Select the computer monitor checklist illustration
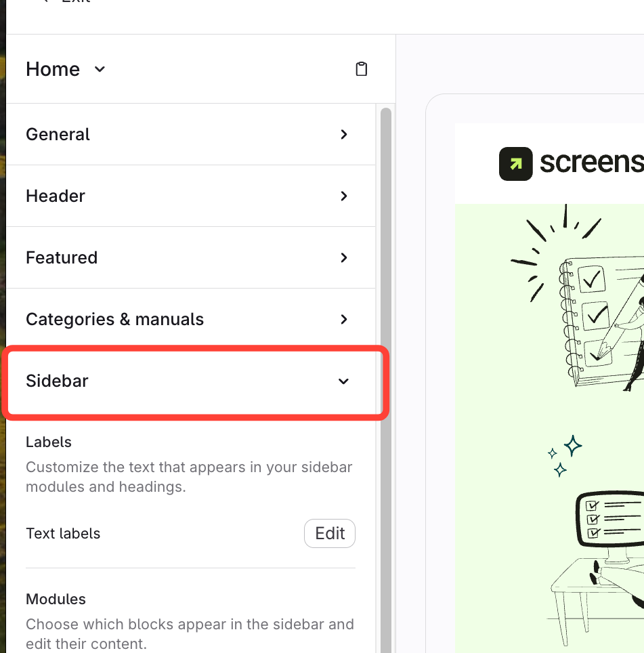644x653 pixels. (598, 566)
